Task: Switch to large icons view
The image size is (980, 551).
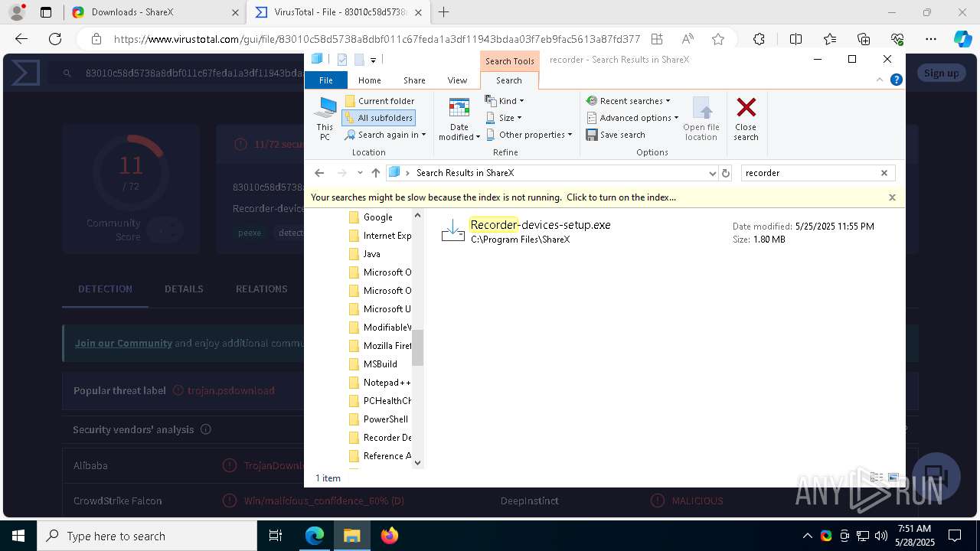Action: (893, 478)
